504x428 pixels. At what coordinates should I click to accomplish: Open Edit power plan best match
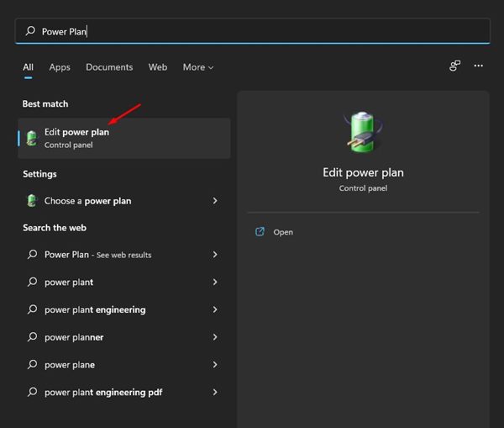pos(124,139)
